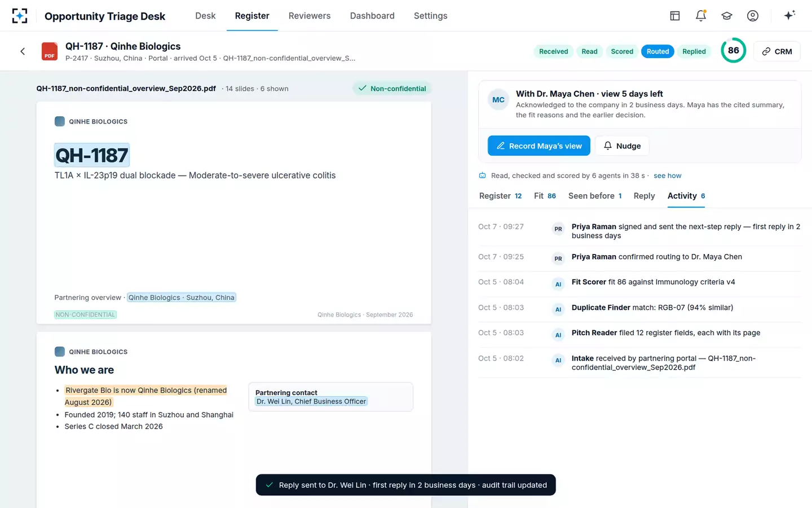Open the CRM link button
Image resolution: width=812 pixels, height=508 pixels.
[x=777, y=51]
